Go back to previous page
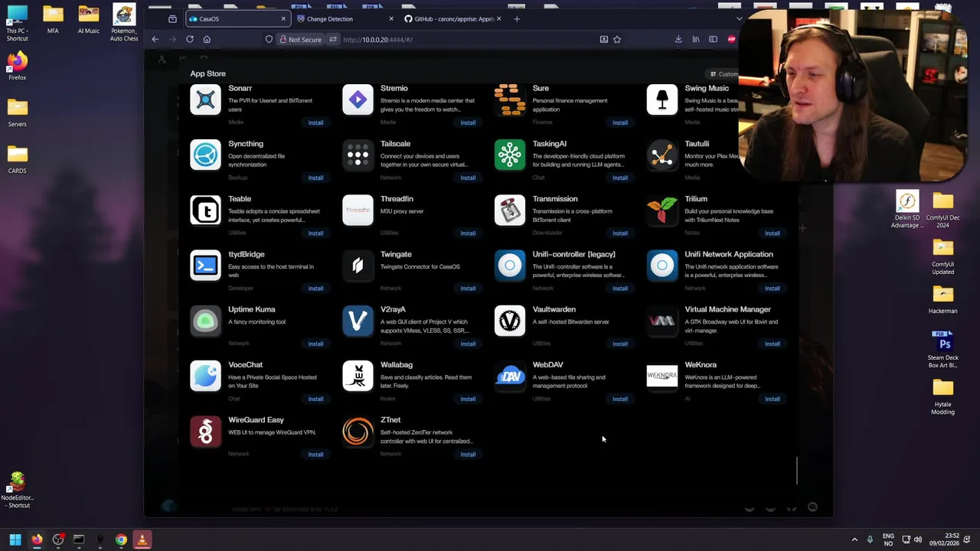980x551 pixels. [155, 39]
